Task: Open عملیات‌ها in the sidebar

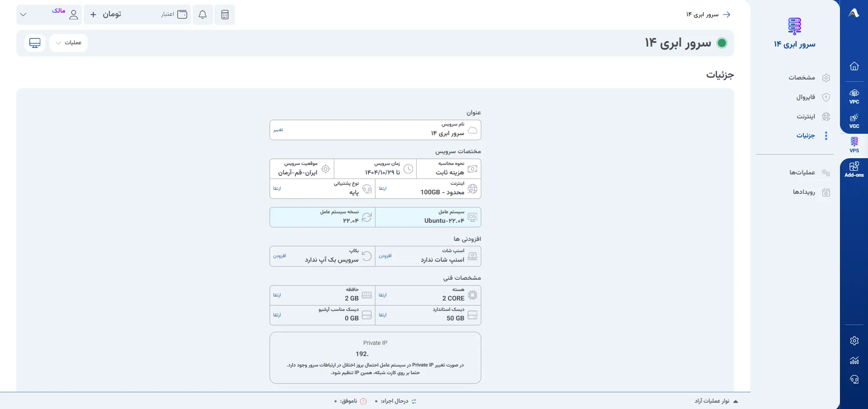Action: (809, 173)
